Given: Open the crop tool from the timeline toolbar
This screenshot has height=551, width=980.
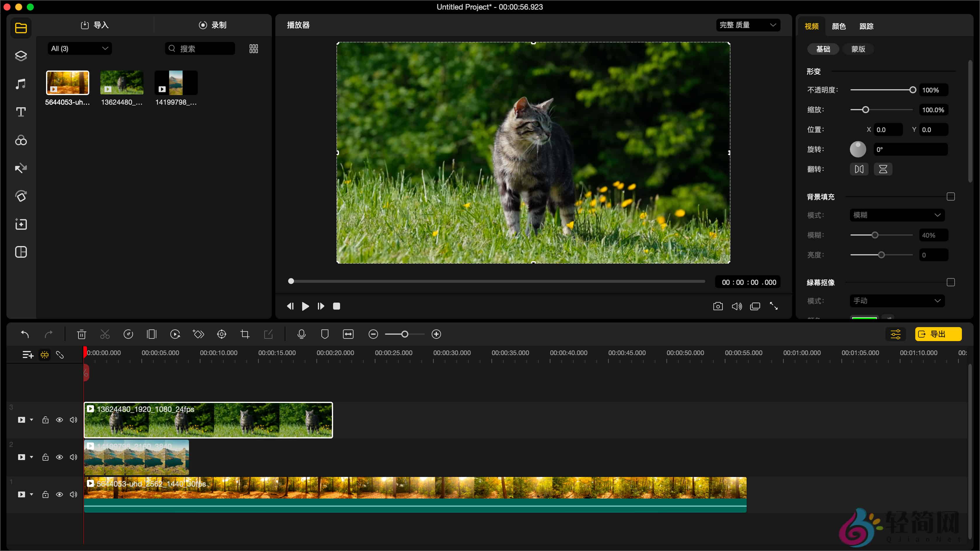Looking at the screenshot, I should 245,334.
